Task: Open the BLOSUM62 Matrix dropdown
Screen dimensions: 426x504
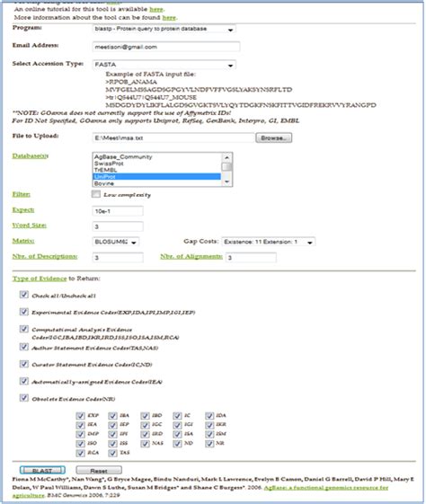Action: click(116, 242)
